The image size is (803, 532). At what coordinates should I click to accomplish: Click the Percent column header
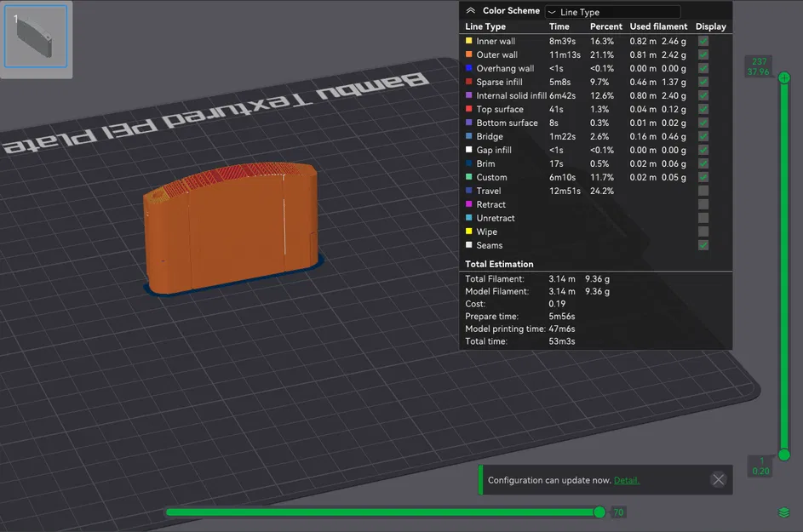coord(605,26)
